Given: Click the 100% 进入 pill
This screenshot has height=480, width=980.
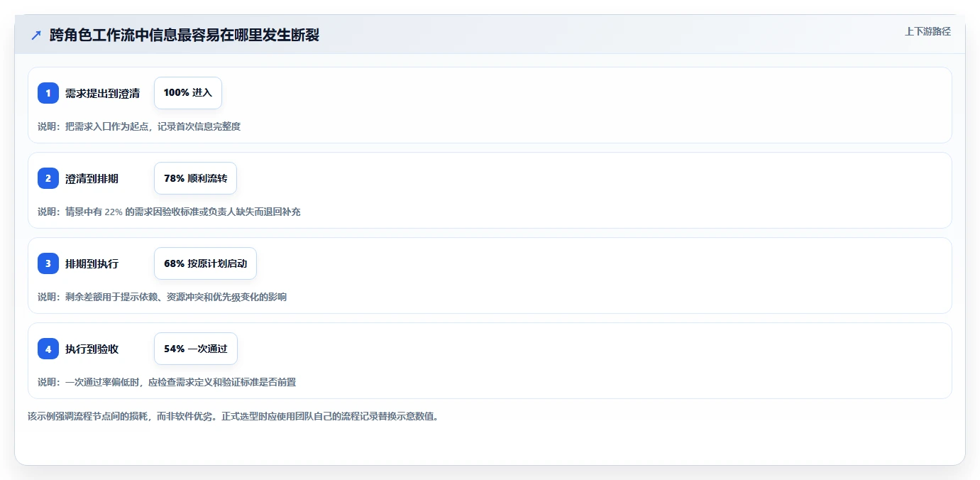Looking at the screenshot, I should [188, 93].
